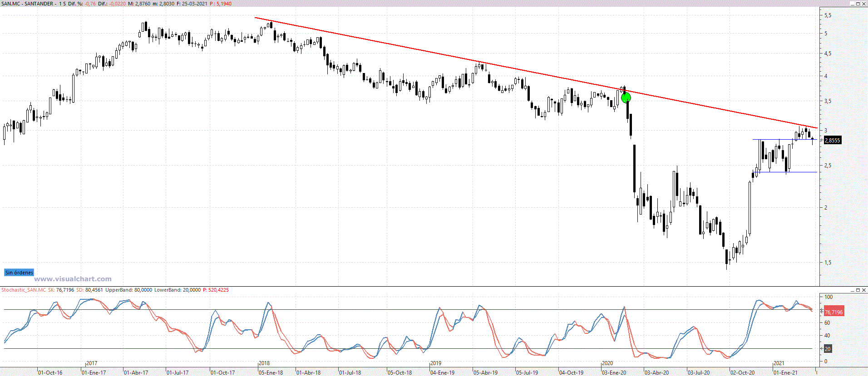Select the green circle marker on trendline
The height and width of the screenshot is (376, 868).
tap(626, 97)
